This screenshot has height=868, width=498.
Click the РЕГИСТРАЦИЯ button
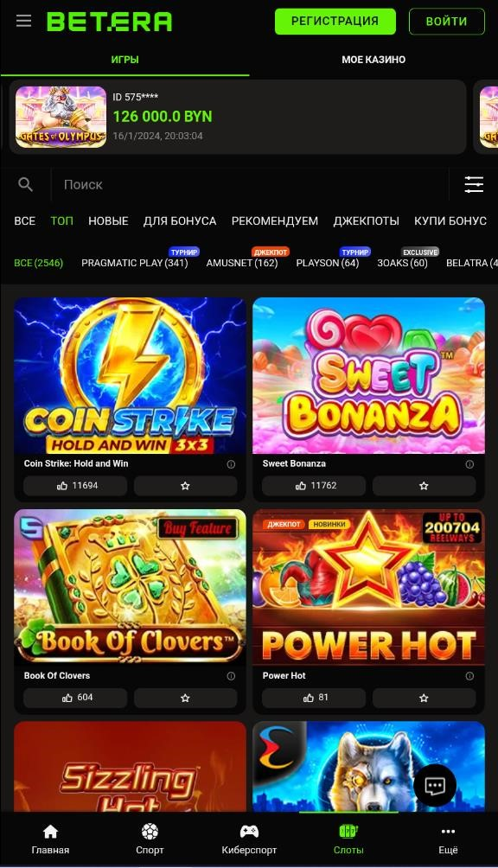tap(335, 22)
